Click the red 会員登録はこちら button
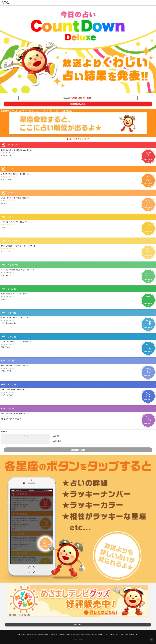156x644 pixels. 78,104
